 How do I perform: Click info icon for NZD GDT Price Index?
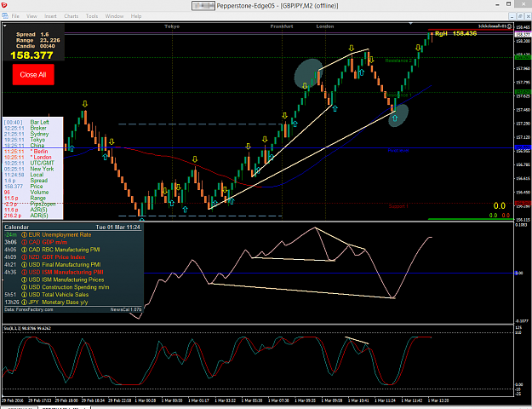(24, 257)
